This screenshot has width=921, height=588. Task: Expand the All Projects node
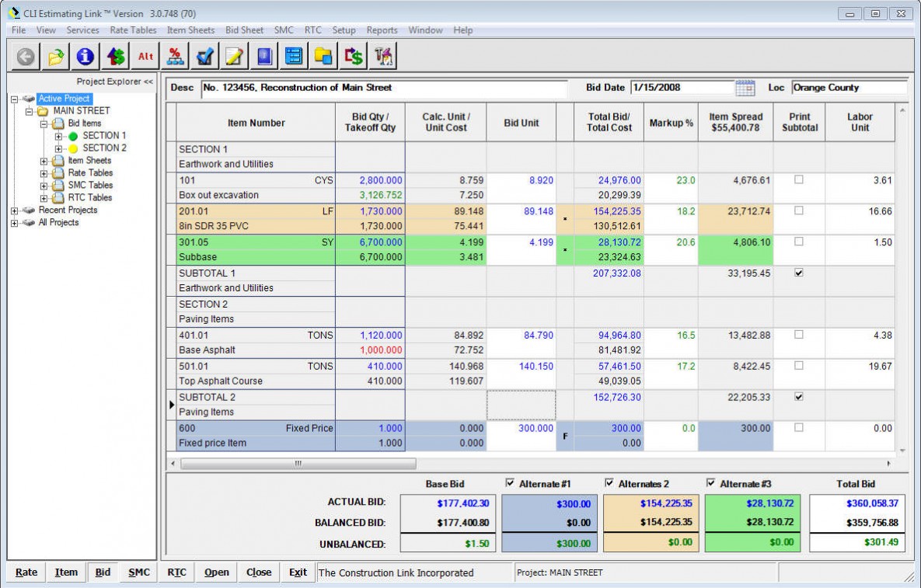click(x=15, y=222)
